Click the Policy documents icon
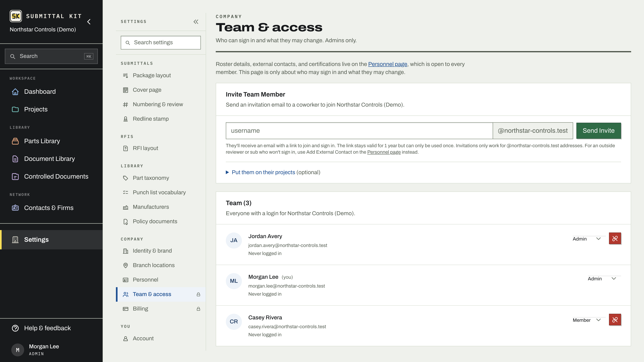This screenshot has width=644, height=362. pos(126,222)
